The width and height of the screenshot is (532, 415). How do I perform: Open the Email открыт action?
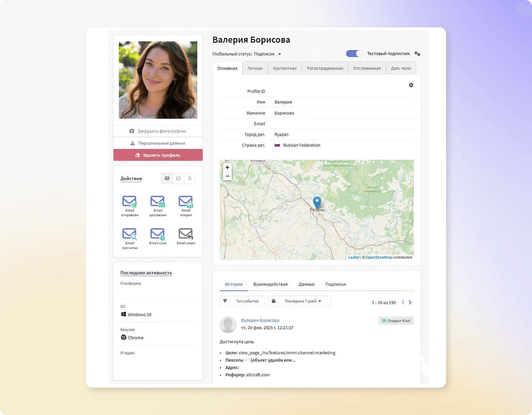186,202
